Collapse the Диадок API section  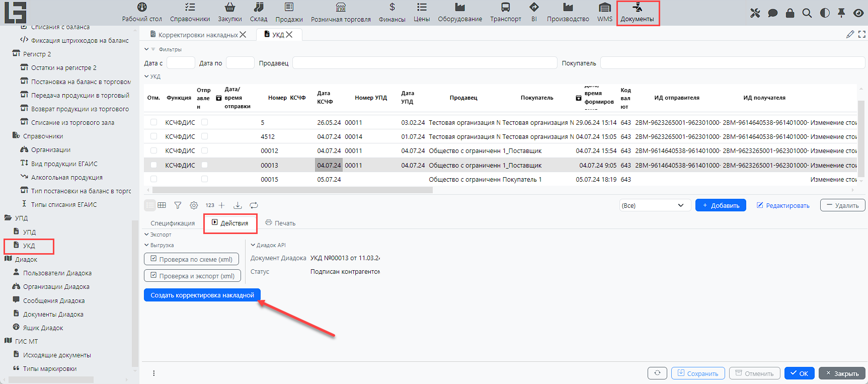(x=253, y=245)
